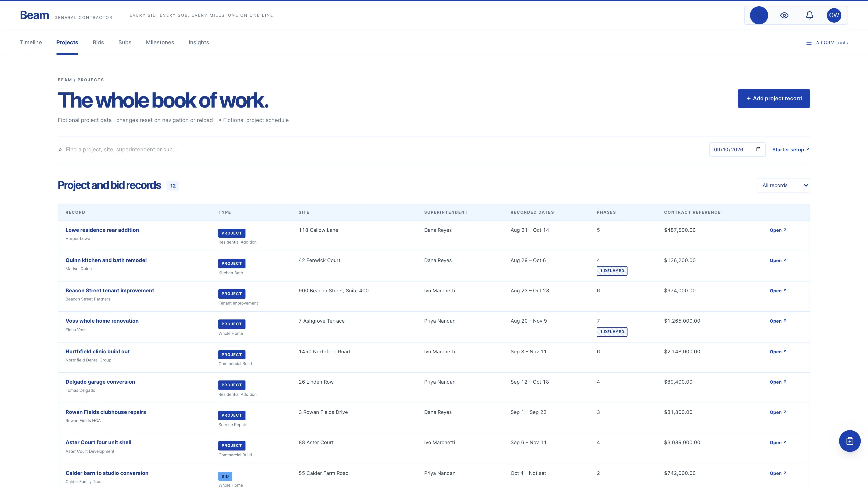Open the Milestones tab

(x=160, y=42)
